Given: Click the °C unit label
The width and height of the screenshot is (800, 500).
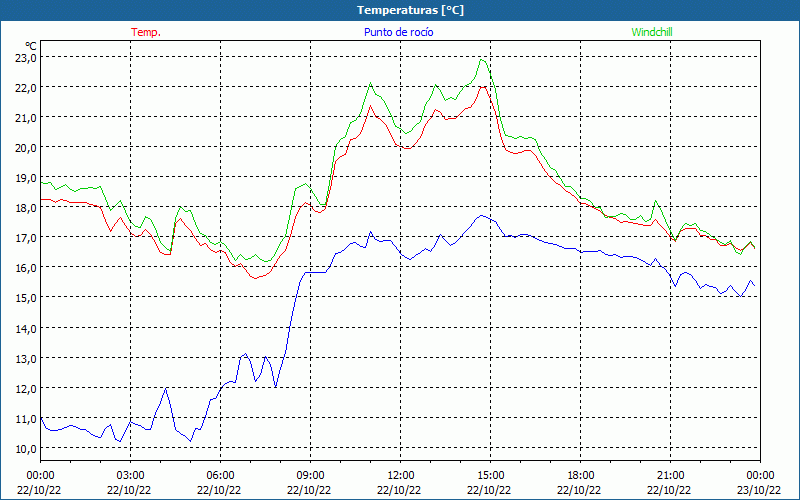Looking at the screenshot, I should [x=31, y=46].
